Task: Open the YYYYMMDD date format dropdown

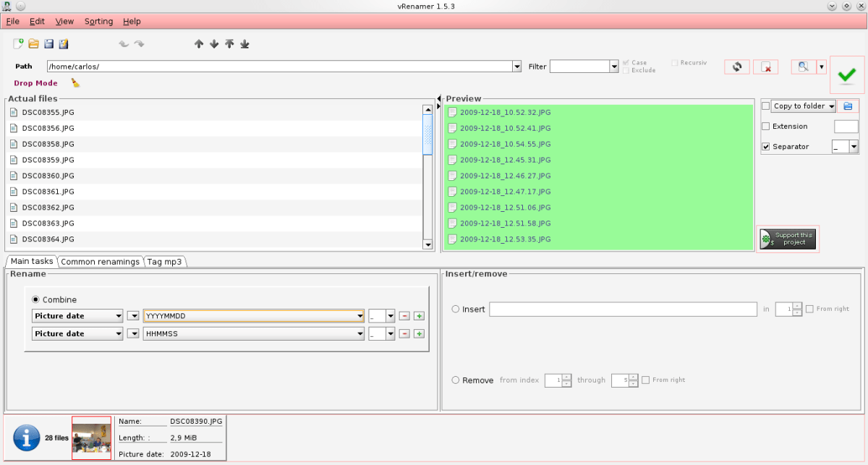Action: coord(359,316)
